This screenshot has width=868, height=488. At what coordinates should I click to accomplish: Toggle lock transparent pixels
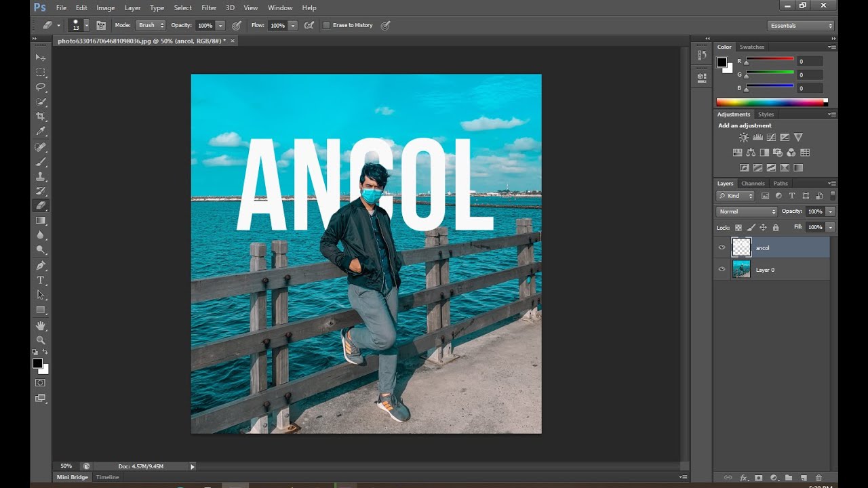click(738, 228)
